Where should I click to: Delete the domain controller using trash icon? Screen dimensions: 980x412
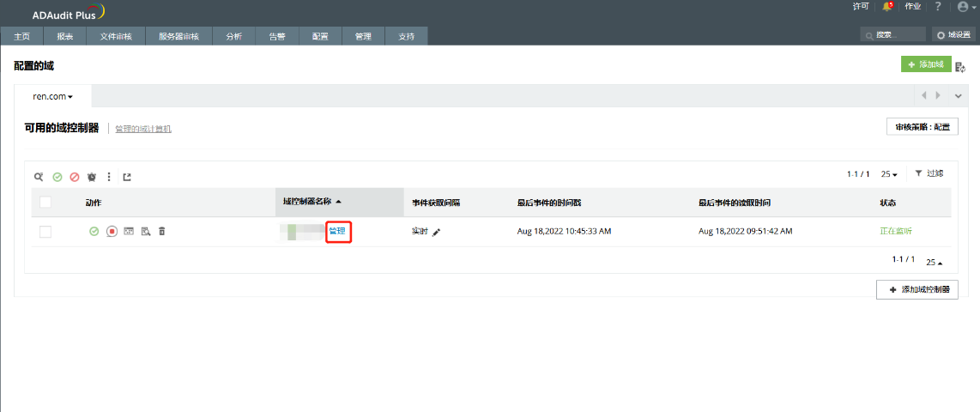click(162, 231)
